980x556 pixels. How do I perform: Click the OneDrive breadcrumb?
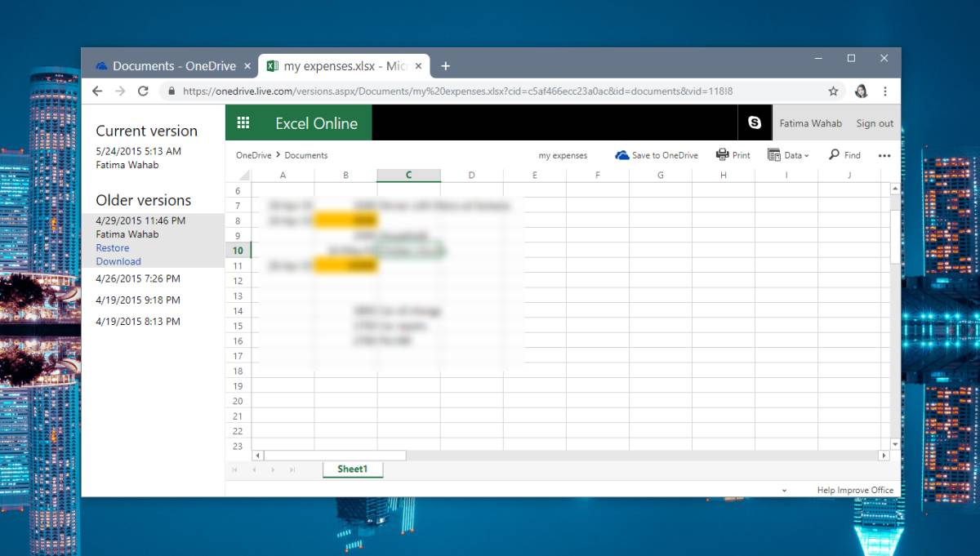click(x=253, y=155)
